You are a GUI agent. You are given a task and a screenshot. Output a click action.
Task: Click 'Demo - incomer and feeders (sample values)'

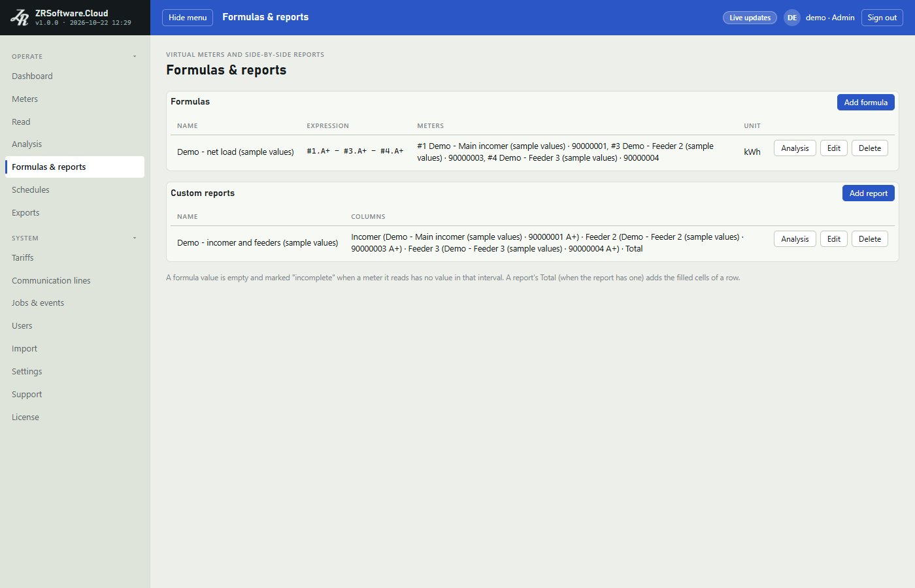pyautogui.click(x=258, y=243)
